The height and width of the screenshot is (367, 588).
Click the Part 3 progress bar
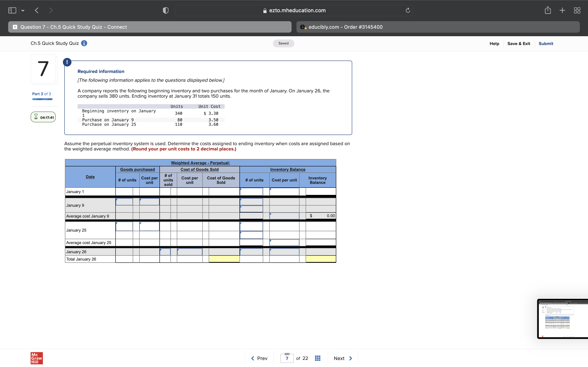[x=42, y=99]
